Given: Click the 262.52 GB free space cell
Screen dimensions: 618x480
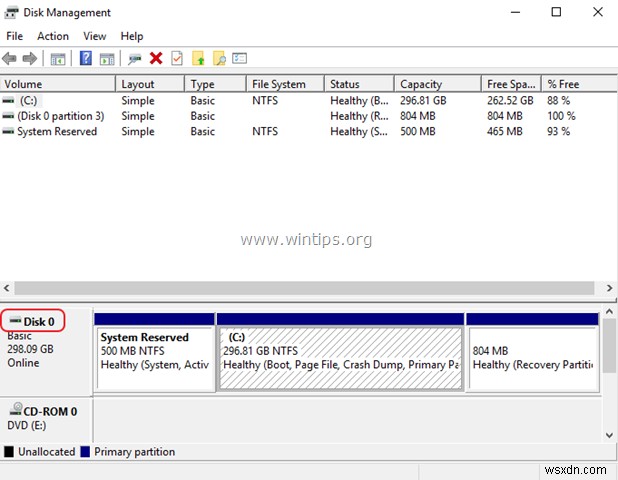Looking at the screenshot, I should click(510, 101).
